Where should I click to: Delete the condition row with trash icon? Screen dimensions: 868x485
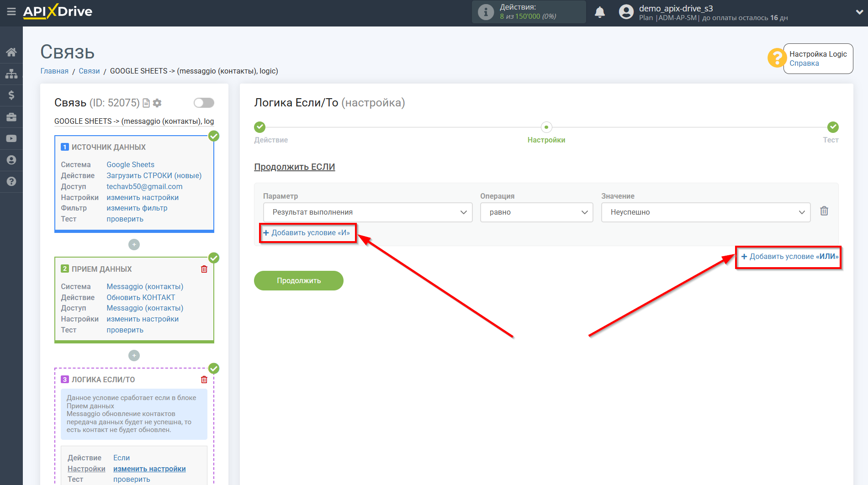[x=824, y=211]
